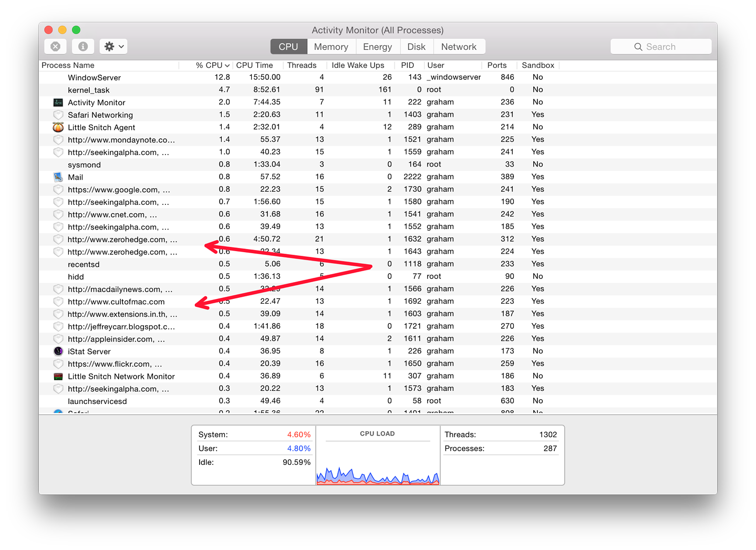Image resolution: width=756 pixels, height=550 pixels.
Task: Click the cnet.com process shield icon
Action: 58,214
